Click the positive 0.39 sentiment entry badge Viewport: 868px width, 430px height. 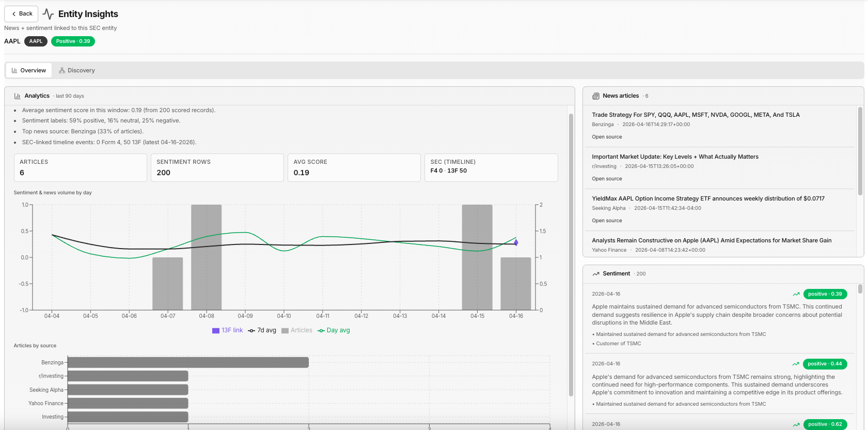point(825,294)
